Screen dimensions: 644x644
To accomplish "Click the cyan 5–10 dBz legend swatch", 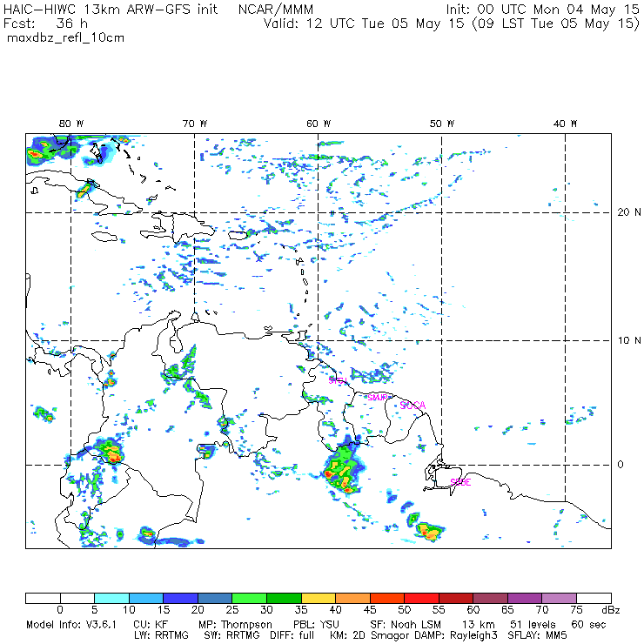I will coord(111,598).
